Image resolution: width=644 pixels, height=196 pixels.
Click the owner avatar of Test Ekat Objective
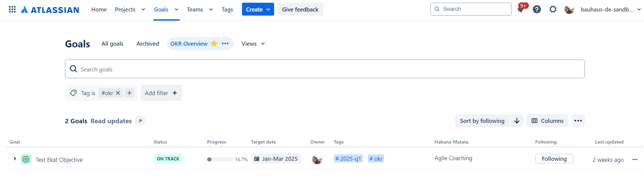tap(317, 159)
